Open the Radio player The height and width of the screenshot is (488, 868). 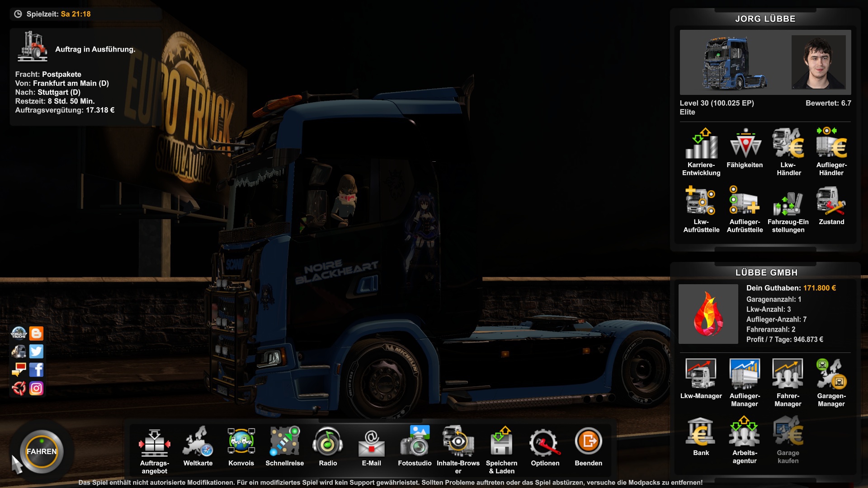point(328,446)
